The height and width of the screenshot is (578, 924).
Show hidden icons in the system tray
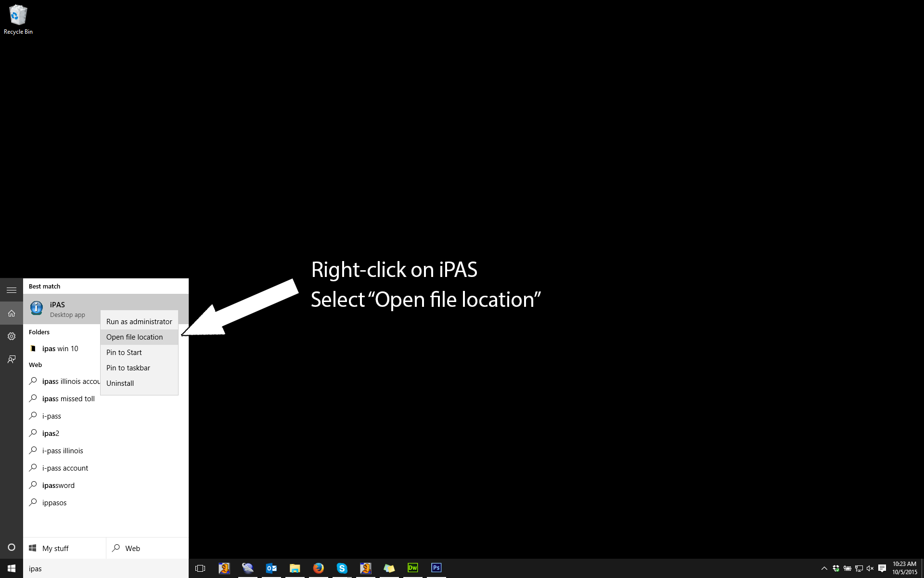(x=824, y=568)
